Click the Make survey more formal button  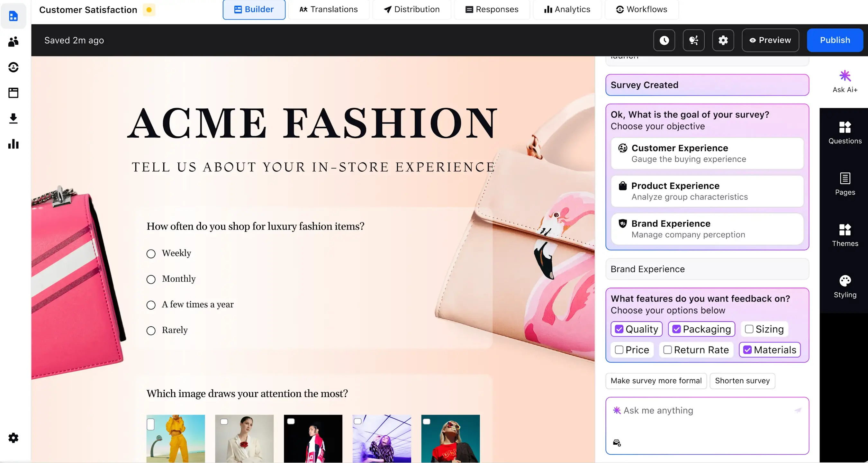tap(656, 380)
